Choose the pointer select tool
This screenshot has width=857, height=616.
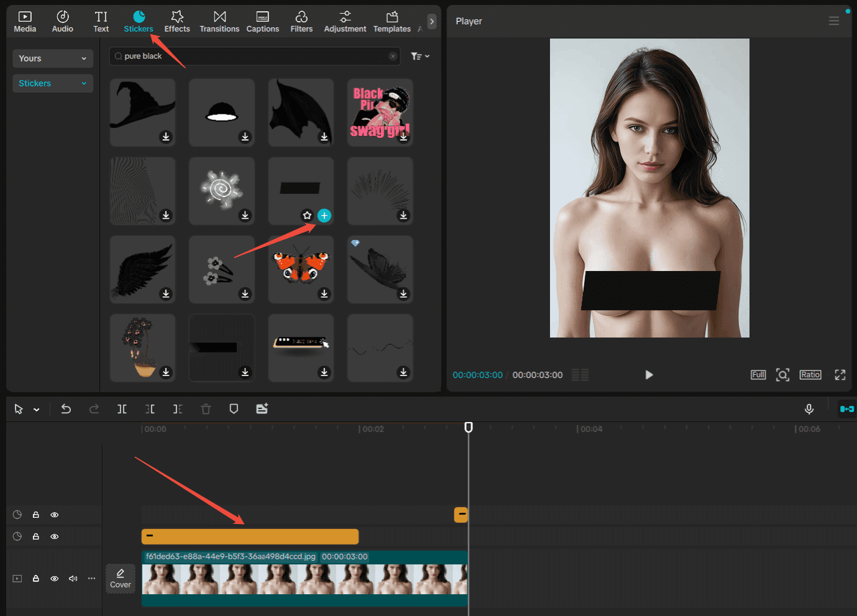19,409
